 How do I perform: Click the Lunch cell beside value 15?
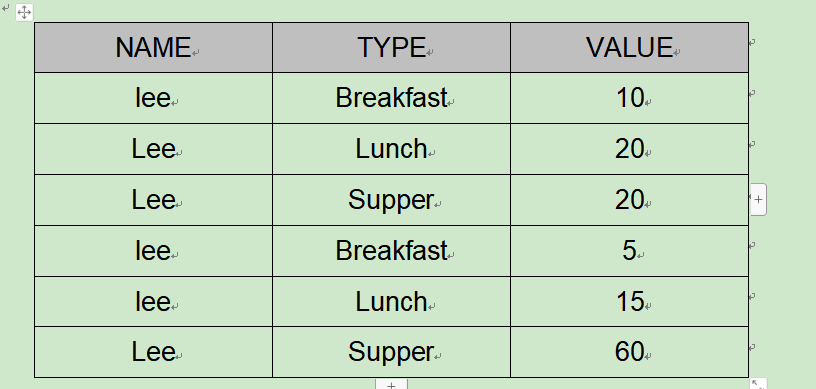(x=391, y=302)
